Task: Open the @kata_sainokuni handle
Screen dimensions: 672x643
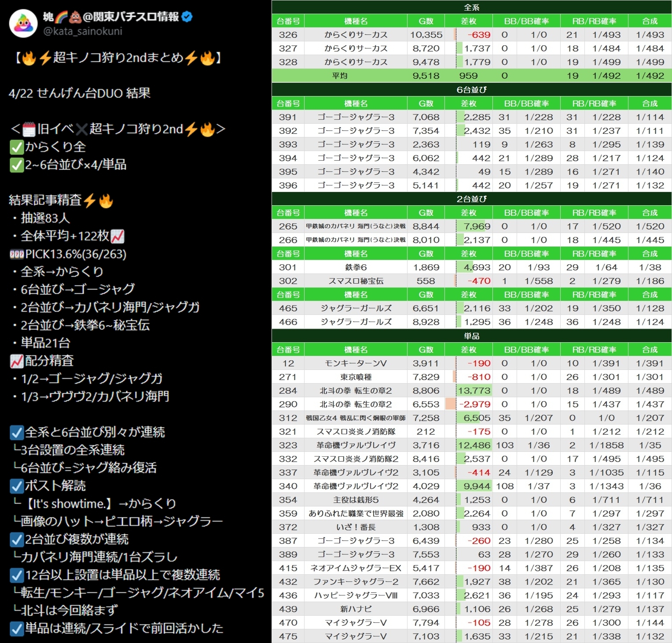Action: [83, 31]
